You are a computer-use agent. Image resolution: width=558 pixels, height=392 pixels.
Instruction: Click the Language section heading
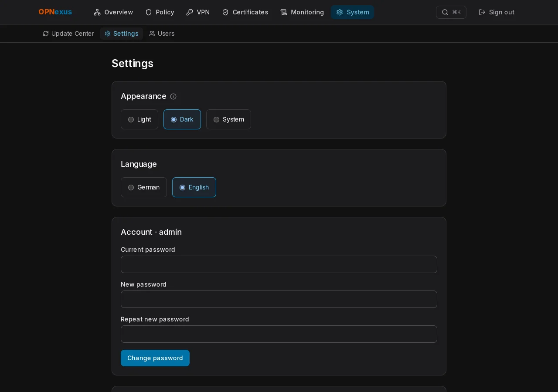[x=139, y=164]
